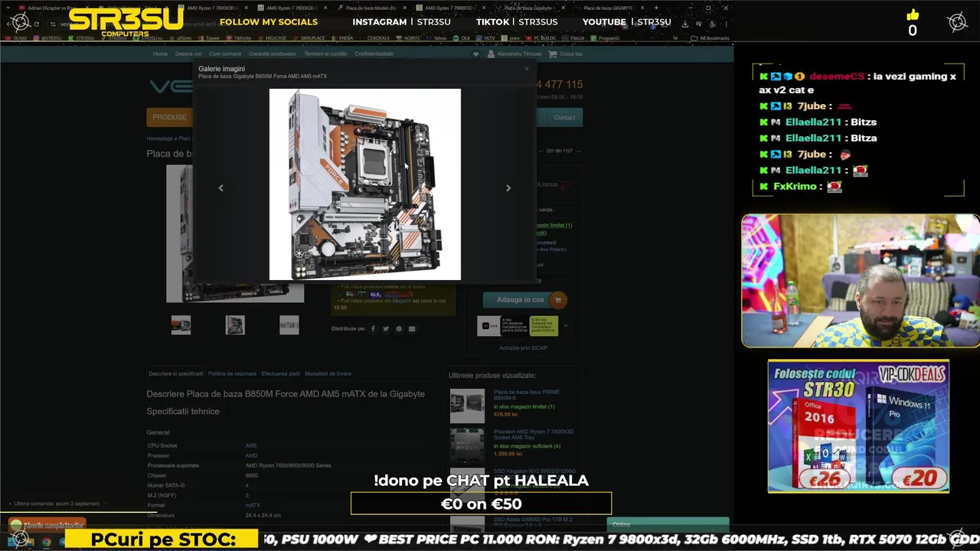Expand the All Bookmarks folder
980x551 pixels.
coord(708,37)
